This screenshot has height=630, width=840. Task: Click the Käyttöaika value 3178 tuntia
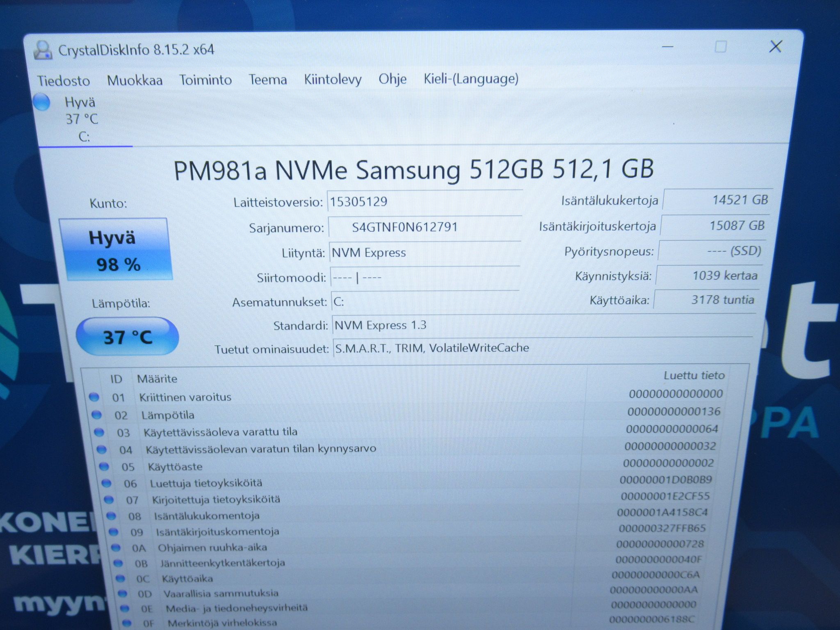pyautogui.click(x=706, y=299)
